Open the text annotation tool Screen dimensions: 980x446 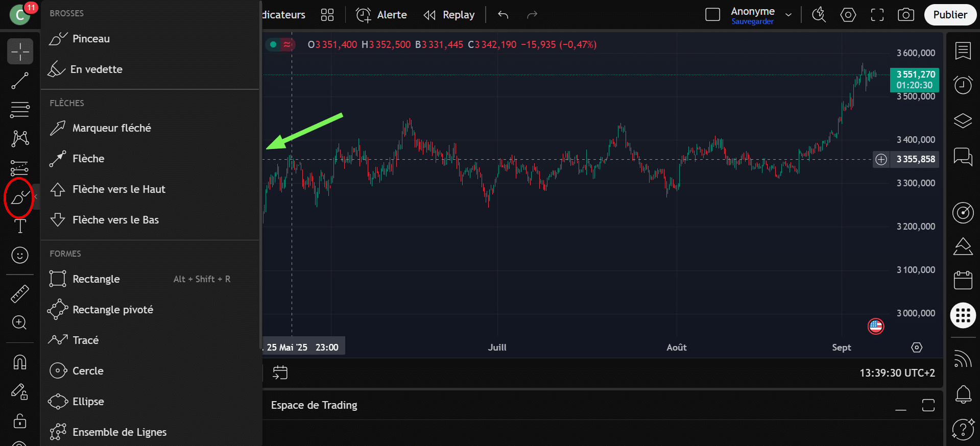coord(20,226)
